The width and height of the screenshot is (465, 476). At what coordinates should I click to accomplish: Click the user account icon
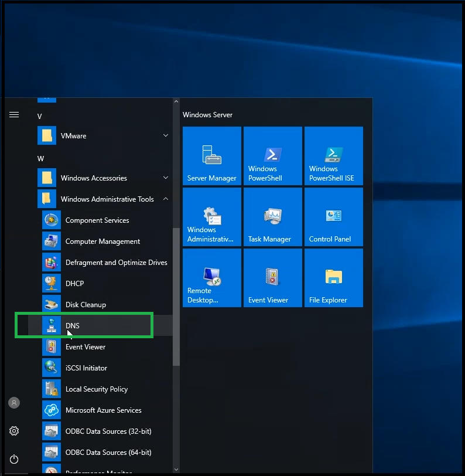click(x=14, y=403)
